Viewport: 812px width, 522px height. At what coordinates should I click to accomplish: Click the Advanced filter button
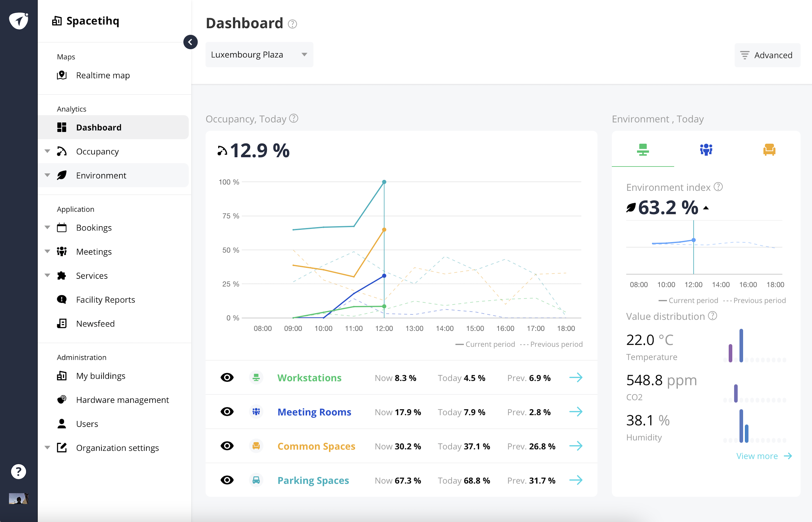767,55
